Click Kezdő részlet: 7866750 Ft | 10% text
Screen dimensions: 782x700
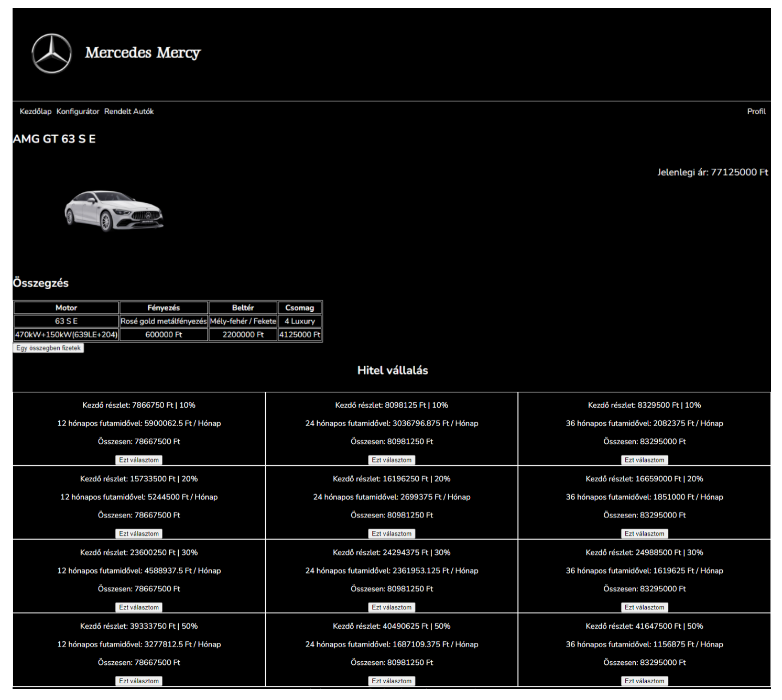pyautogui.click(x=139, y=406)
